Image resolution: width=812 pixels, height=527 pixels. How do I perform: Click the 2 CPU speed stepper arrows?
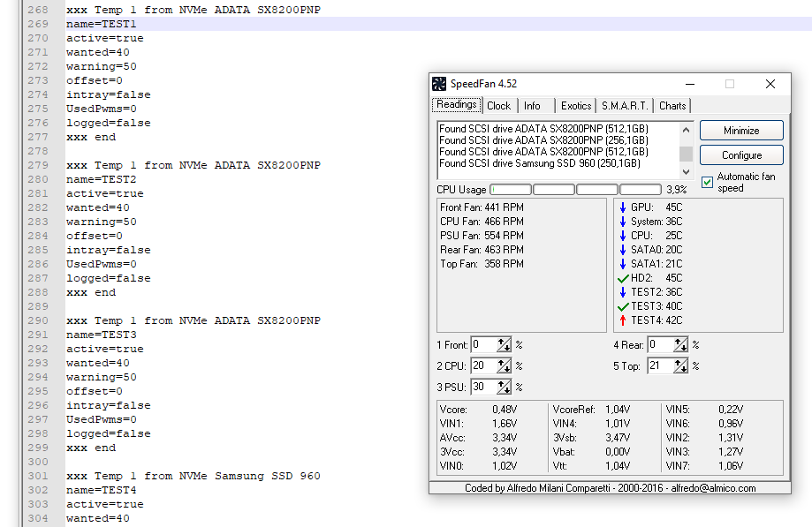(x=504, y=365)
